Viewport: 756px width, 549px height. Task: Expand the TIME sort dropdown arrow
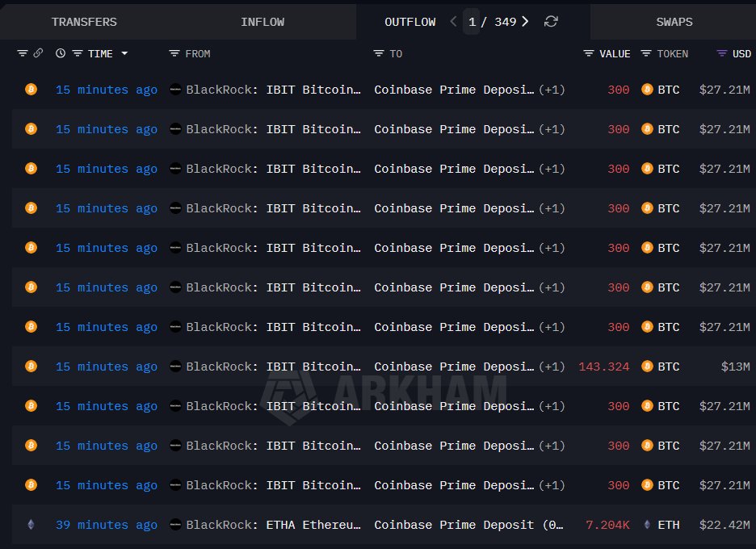pyautogui.click(x=124, y=53)
